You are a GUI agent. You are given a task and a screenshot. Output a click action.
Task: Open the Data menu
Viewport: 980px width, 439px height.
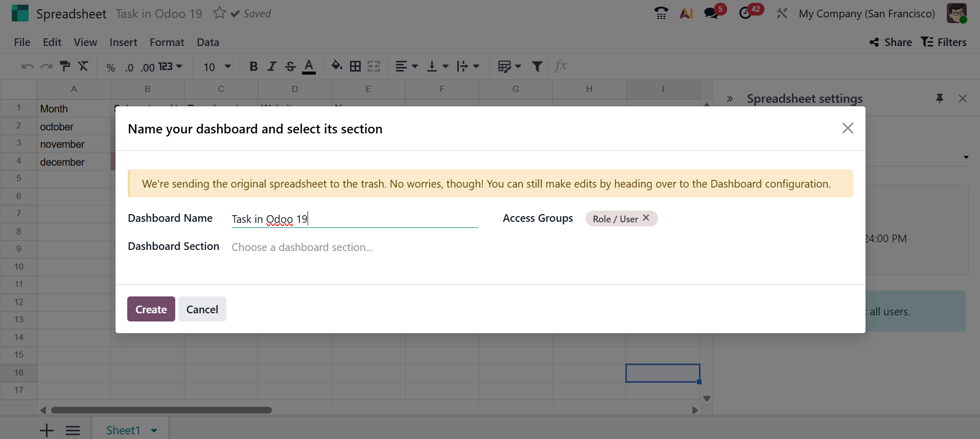pyautogui.click(x=207, y=42)
